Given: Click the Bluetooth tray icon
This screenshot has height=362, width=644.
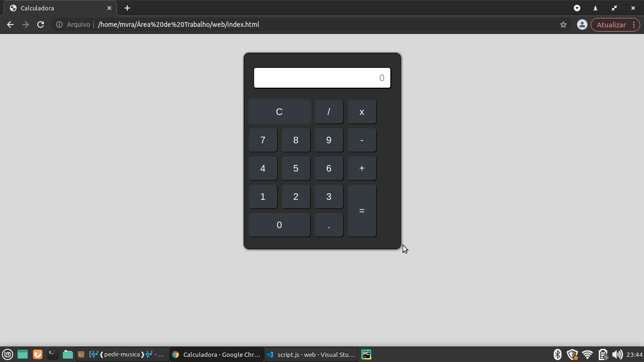Looking at the screenshot, I should pyautogui.click(x=557, y=354).
